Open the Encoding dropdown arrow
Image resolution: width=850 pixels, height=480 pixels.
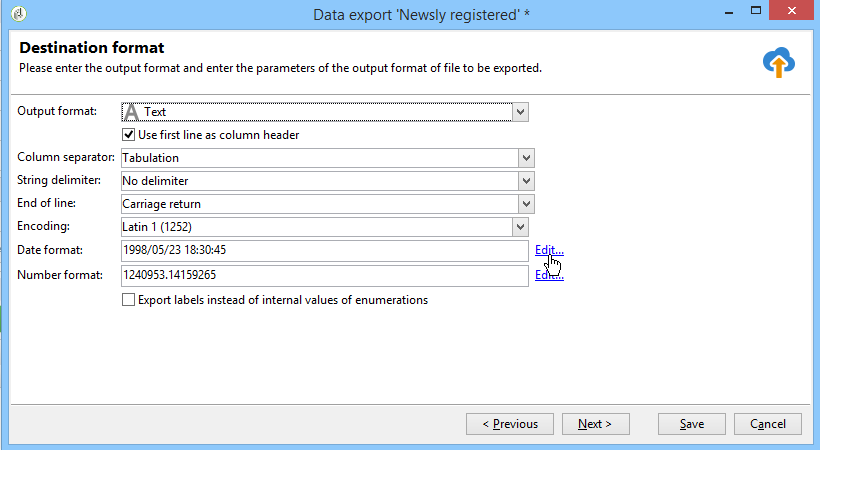click(520, 227)
